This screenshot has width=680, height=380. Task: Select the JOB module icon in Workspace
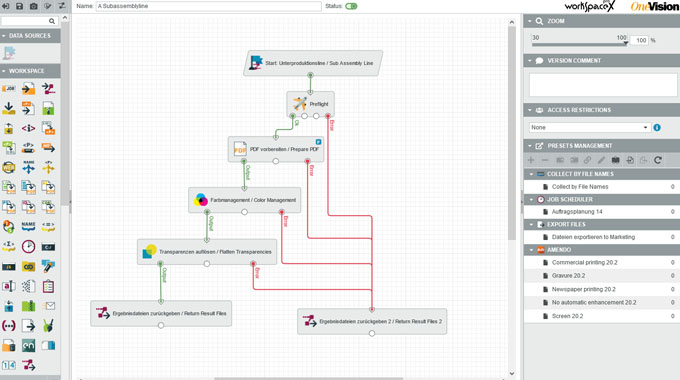click(x=9, y=88)
